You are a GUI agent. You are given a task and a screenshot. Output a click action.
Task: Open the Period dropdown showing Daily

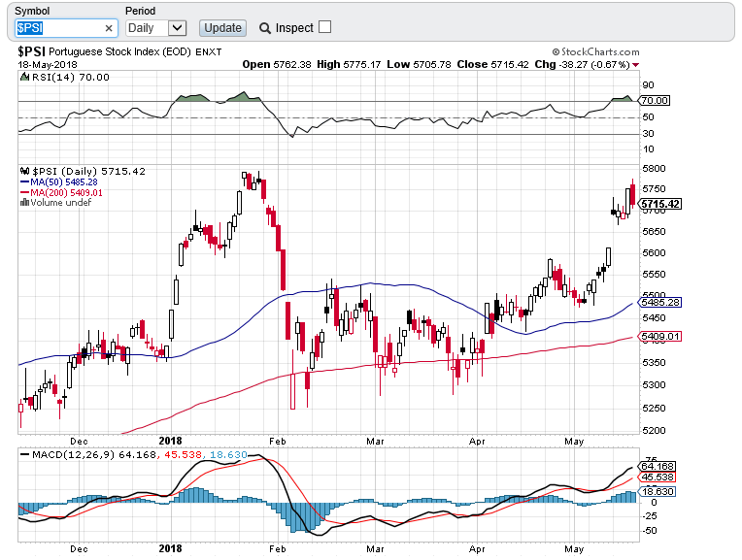tap(156, 28)
